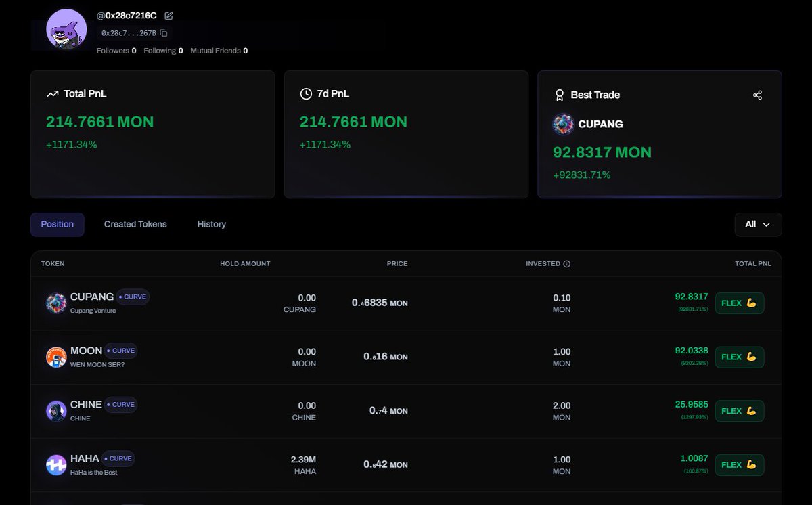The width and height of the screenshot is (812, 505).
Task: Open the MOON token icon
Action: 56,357
